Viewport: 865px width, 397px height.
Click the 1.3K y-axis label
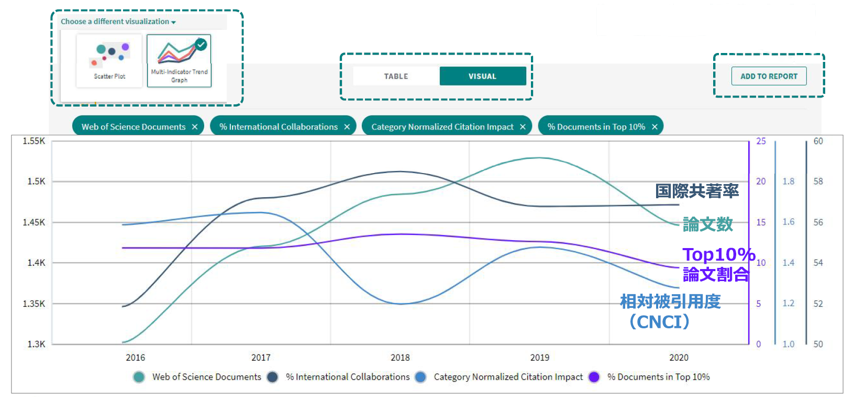[35, 345]
